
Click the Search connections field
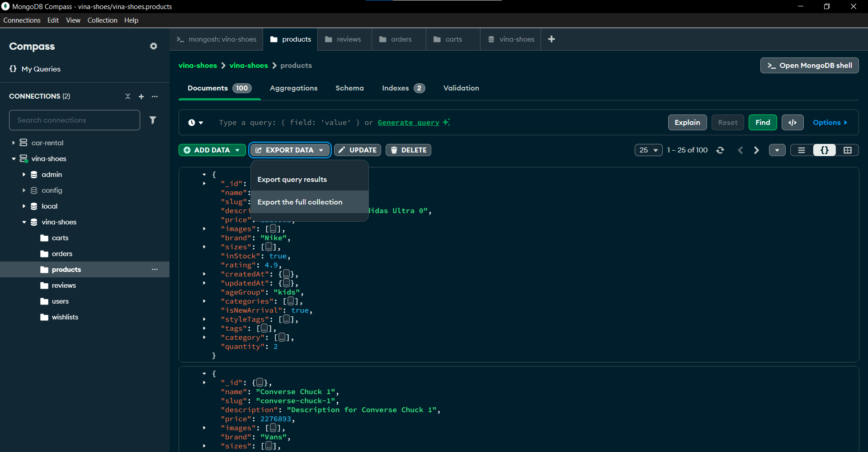coord(75,120)
